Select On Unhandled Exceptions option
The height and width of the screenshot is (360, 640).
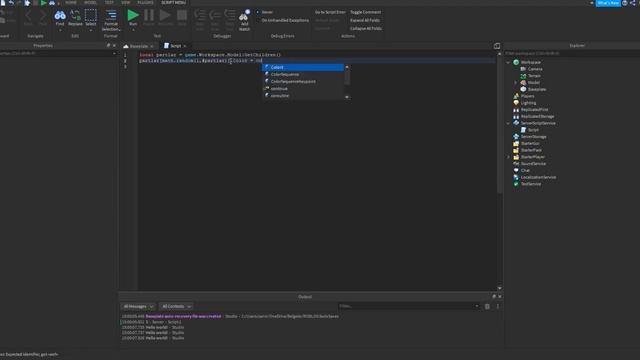pyautogui.click(x=285, y=20)
